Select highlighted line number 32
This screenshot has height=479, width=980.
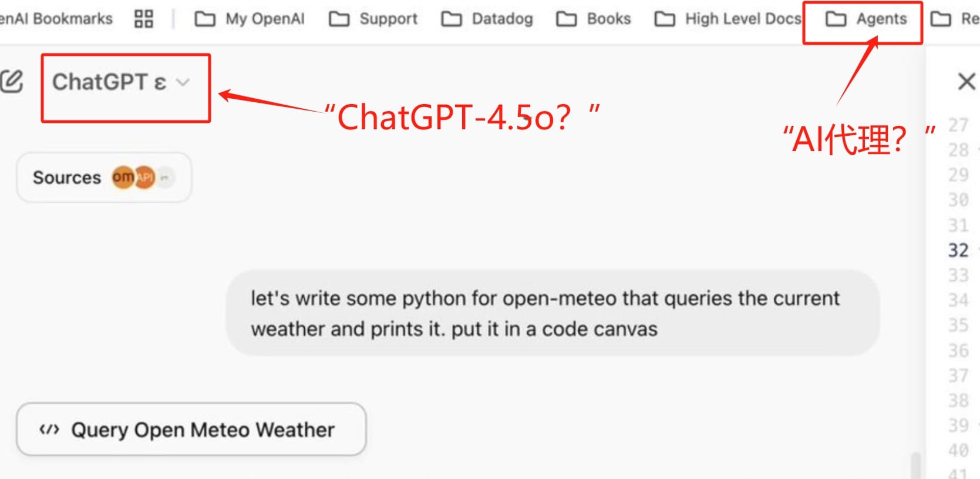958,250
